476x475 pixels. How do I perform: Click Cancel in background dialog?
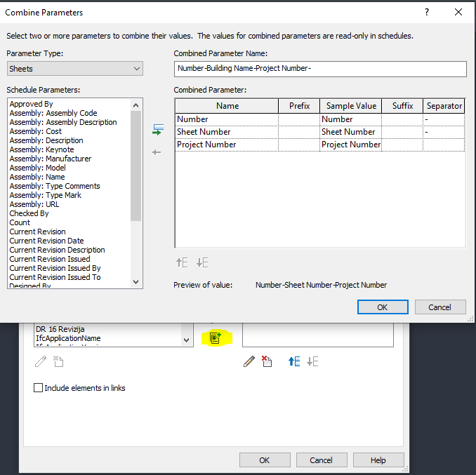pos(322,460)
